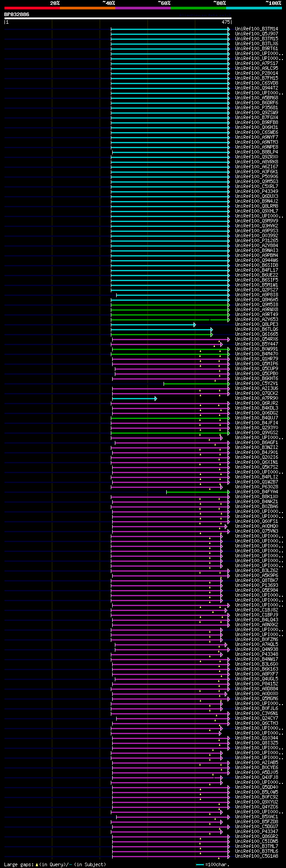This screenshot has width=286, height=868.
Task: Select the UniRef100_Q9VGS2 entry
Action: 257,432
